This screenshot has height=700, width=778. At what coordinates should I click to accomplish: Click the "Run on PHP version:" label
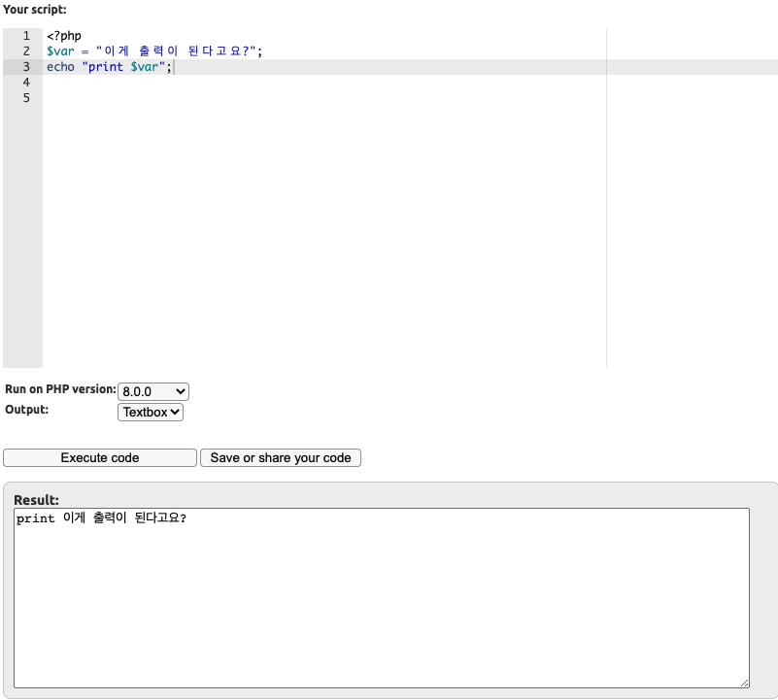click(60, 389)
